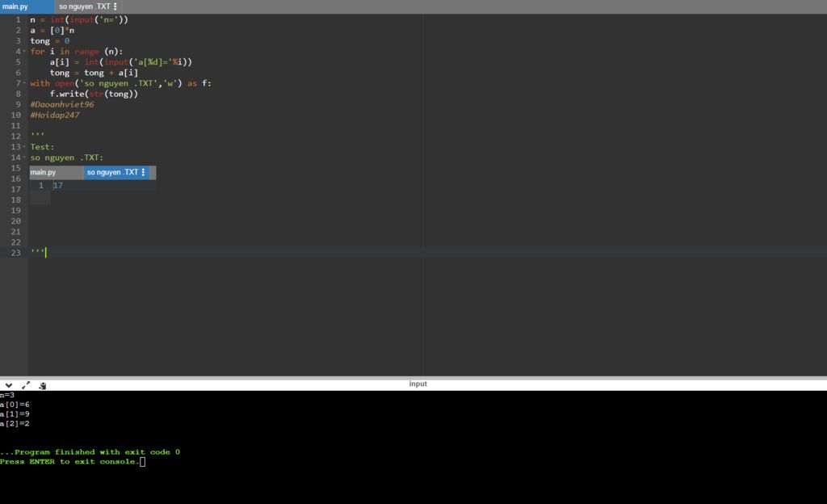Click the so nguyen .TXT: text on line 14
The height and width of the screenshot is (504, 827).
(66, 157)
